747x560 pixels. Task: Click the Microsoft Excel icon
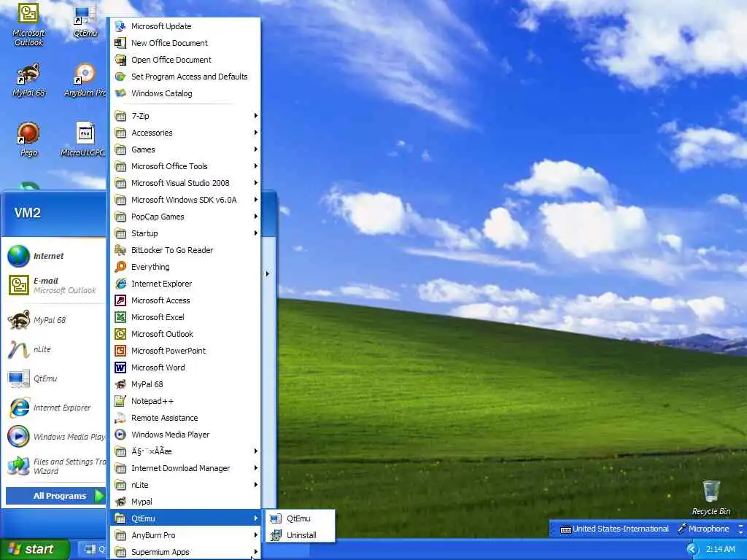120,317
